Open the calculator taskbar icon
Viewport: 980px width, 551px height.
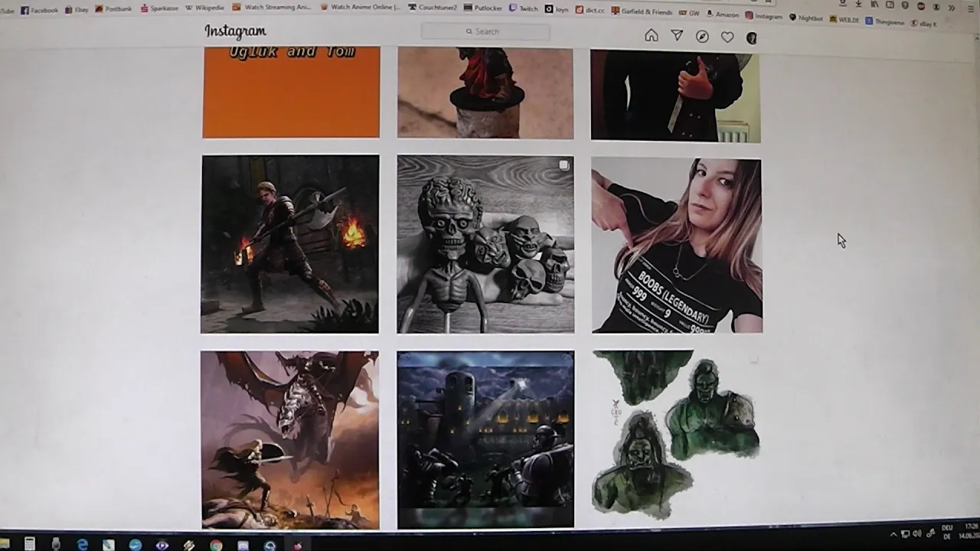[29, 544]
